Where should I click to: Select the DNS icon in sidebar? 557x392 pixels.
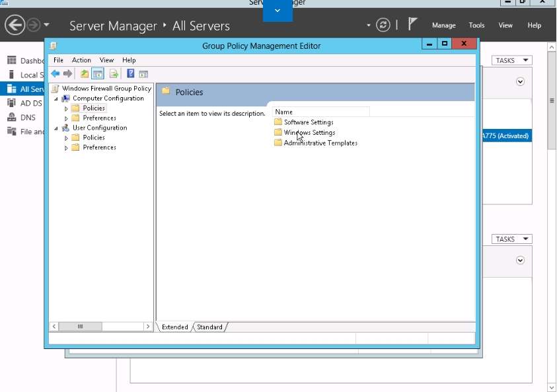point(12,117)
